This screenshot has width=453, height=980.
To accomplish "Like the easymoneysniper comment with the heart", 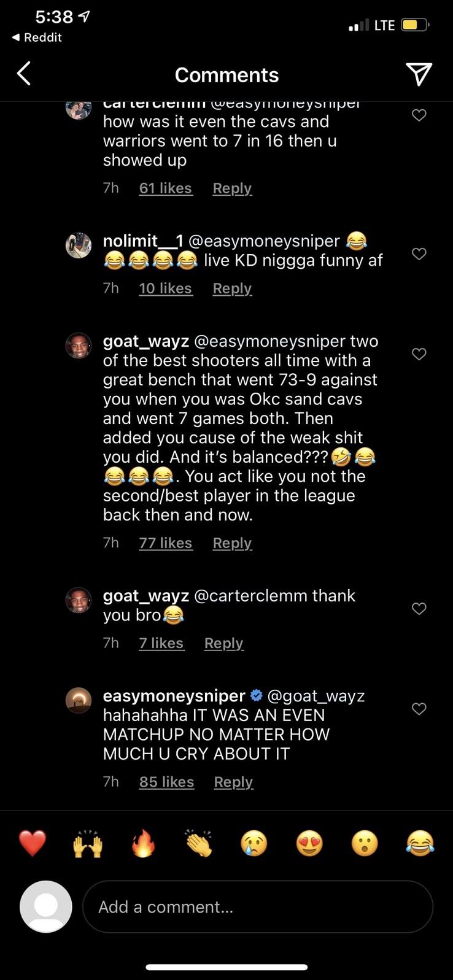I will pos(419,709).
